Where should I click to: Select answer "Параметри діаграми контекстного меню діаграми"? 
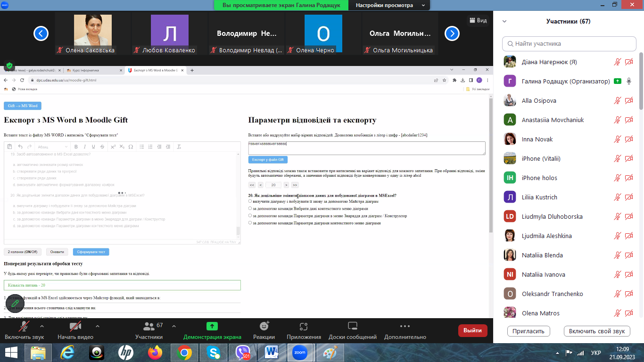[x=250, y=223]
